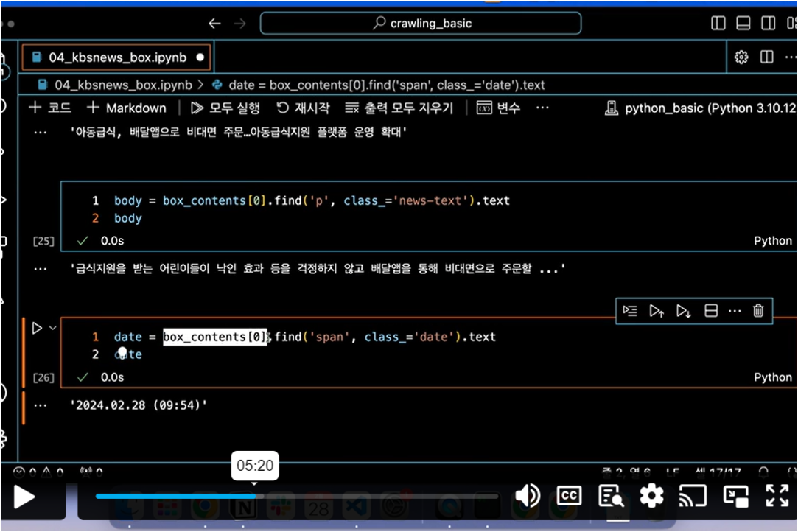Run cell by line from the cell toolbar
The width and height of the screenshot is (798, 532).
629,310
